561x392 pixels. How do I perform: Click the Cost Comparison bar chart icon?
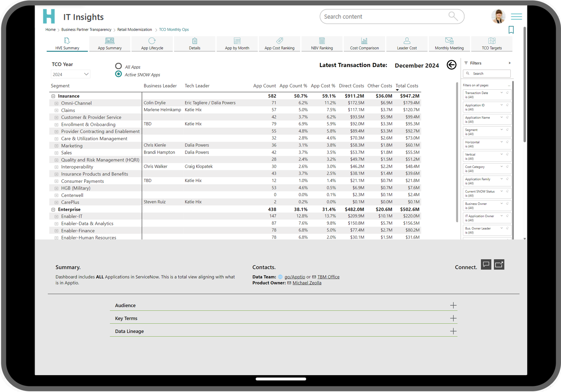[x=364, y=41]
